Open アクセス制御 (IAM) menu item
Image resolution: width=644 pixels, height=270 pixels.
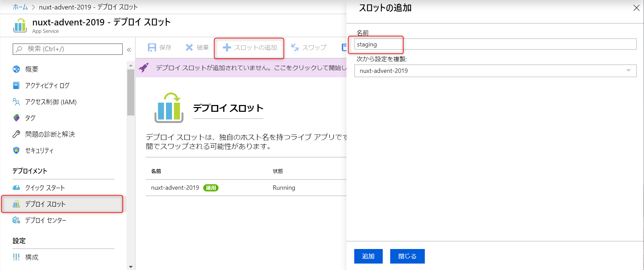pos(51,102)
